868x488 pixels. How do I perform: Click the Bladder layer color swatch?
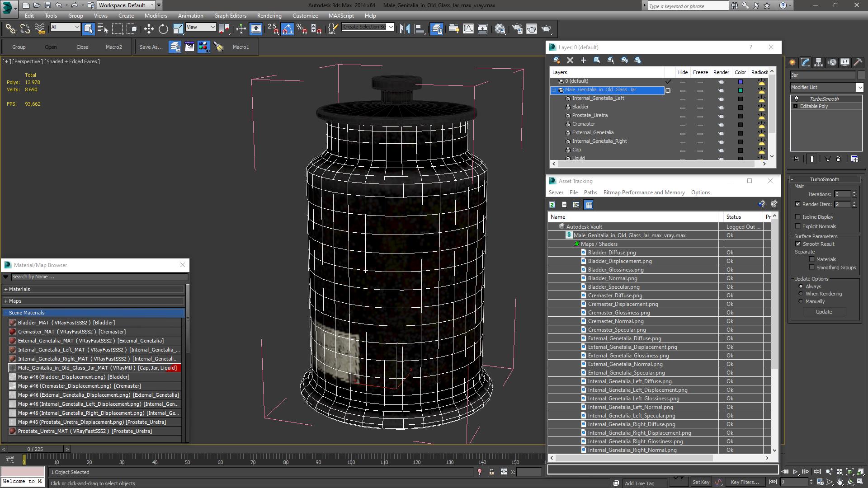pos(741,108)
